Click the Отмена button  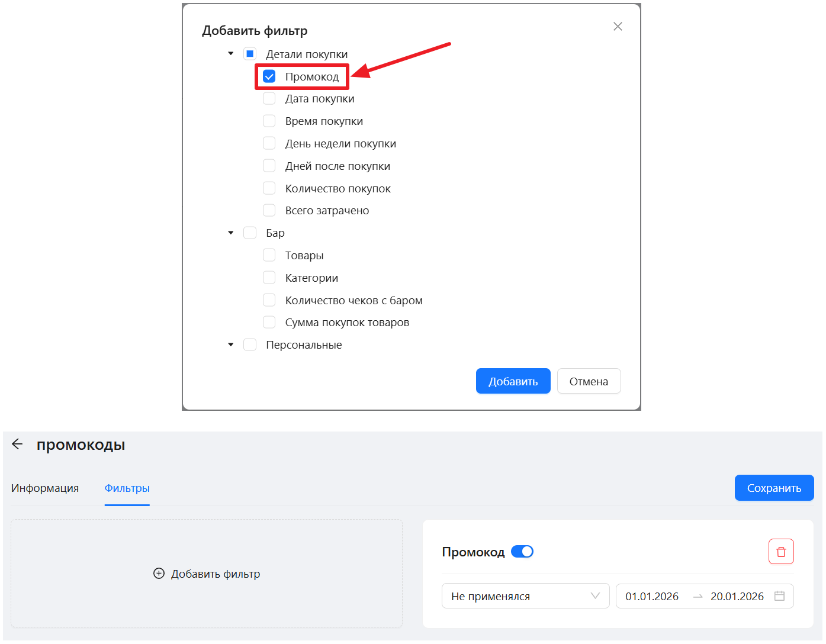pyautogui.click(x=589, y=381)
